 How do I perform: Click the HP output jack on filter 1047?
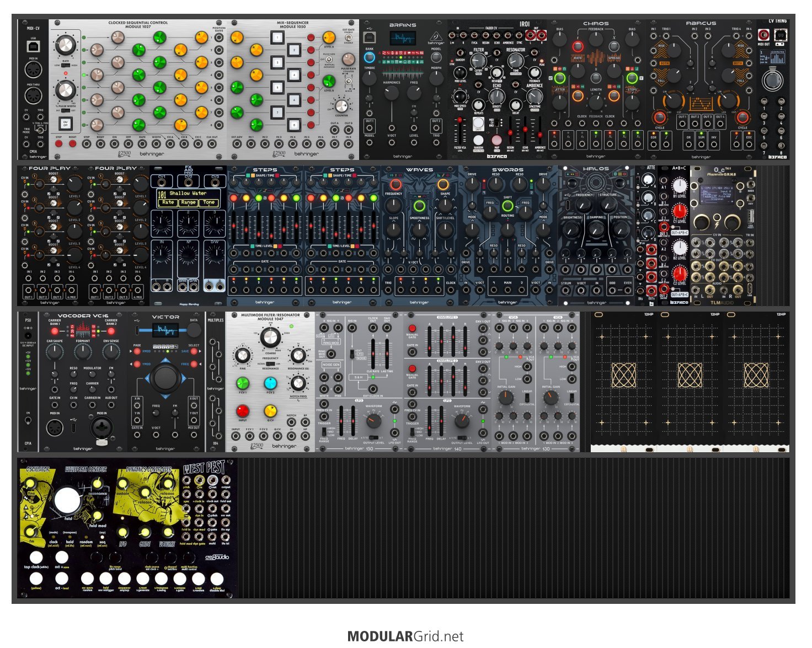point(305,436)
